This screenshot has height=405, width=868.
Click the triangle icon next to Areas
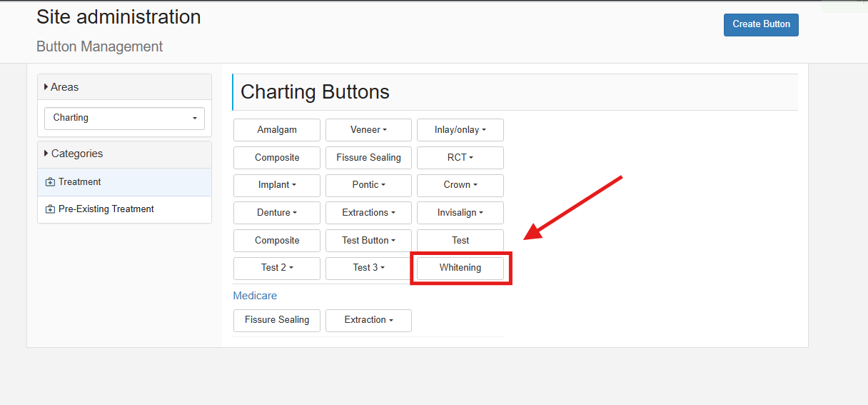coord(46,87)
